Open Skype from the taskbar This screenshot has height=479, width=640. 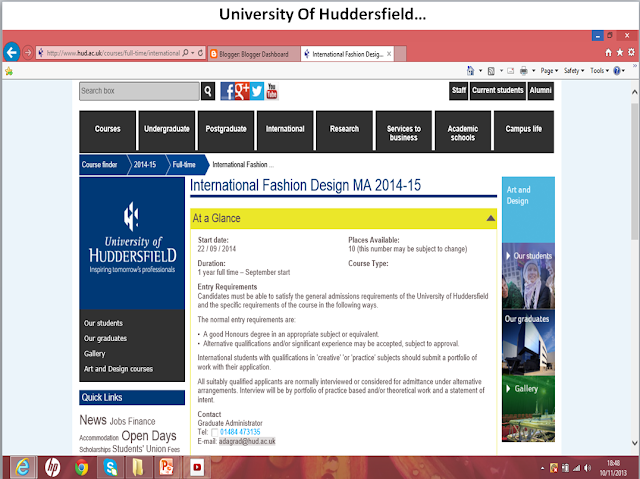(x=110, y=467)
